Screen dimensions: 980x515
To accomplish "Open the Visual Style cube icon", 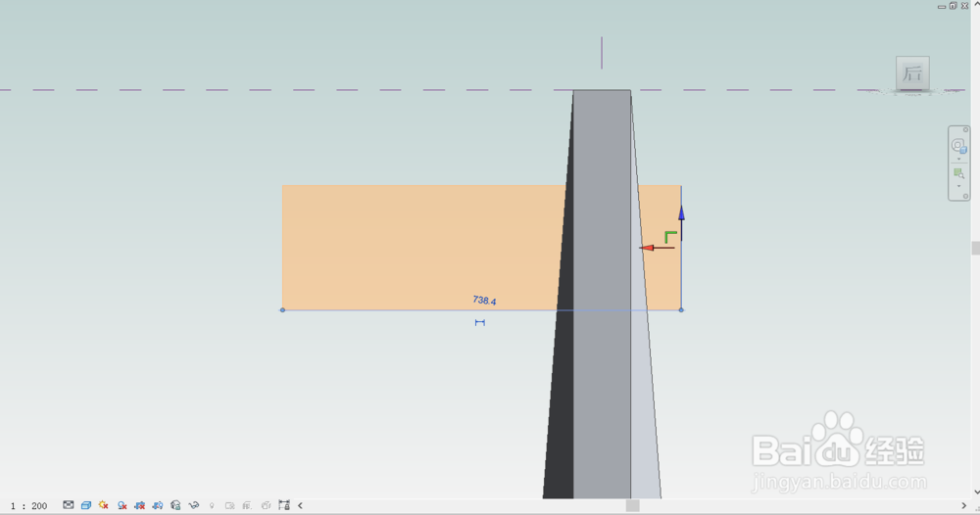I will pyautogui.click(x=86, y=505).
